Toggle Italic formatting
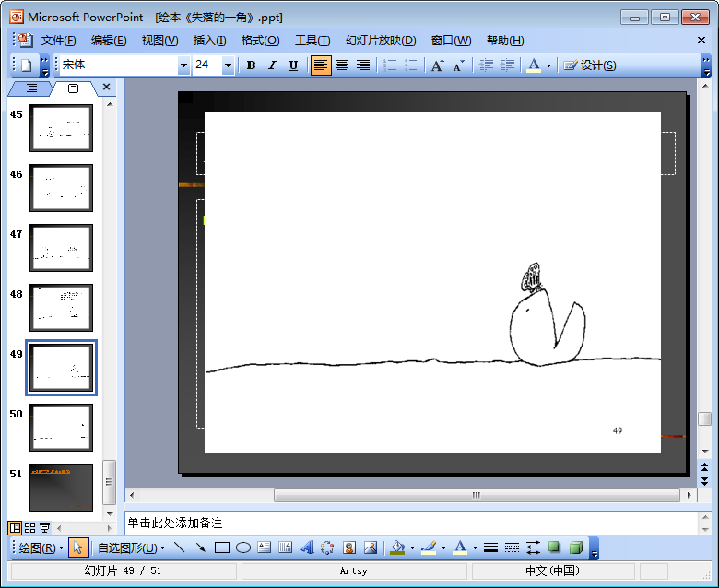This screenshot has height=588, width=719. 272,65
